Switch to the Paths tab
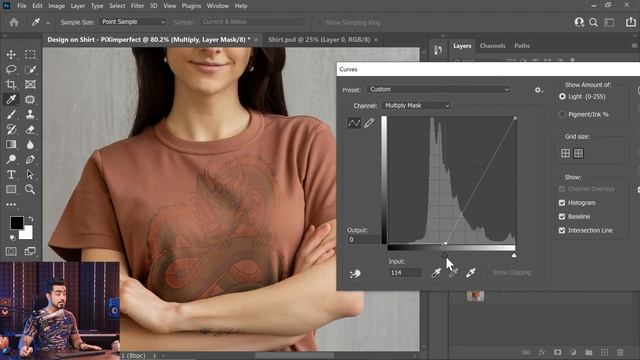The width and height of the screenshot is (640, 360). [522, 46]
